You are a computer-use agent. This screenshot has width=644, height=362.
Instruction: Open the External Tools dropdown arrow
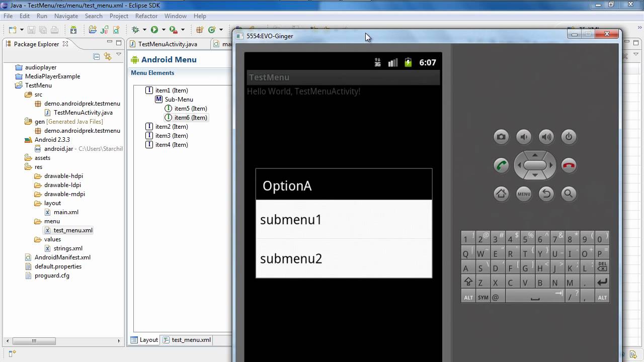(183, 30)
